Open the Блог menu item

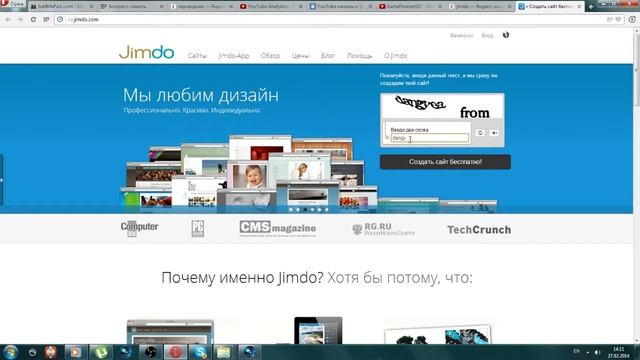(328, 56)
